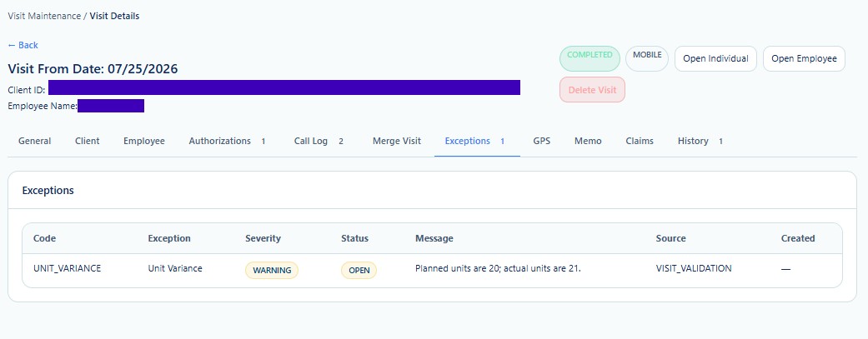This screenshot has width=868, height=339.
Task: Click the MOBILE badge
Action: coord(647,58)
